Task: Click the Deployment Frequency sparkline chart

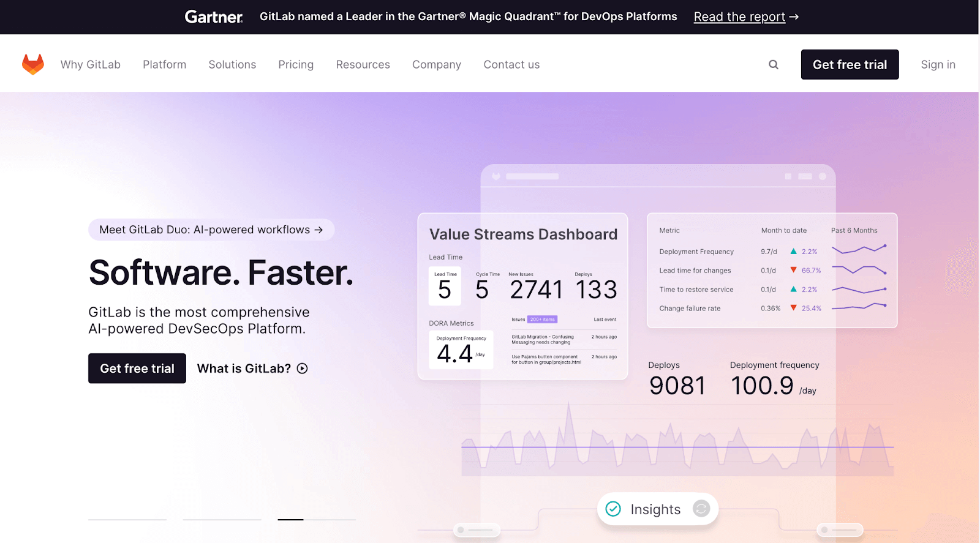Action: [x=859, y=250]
